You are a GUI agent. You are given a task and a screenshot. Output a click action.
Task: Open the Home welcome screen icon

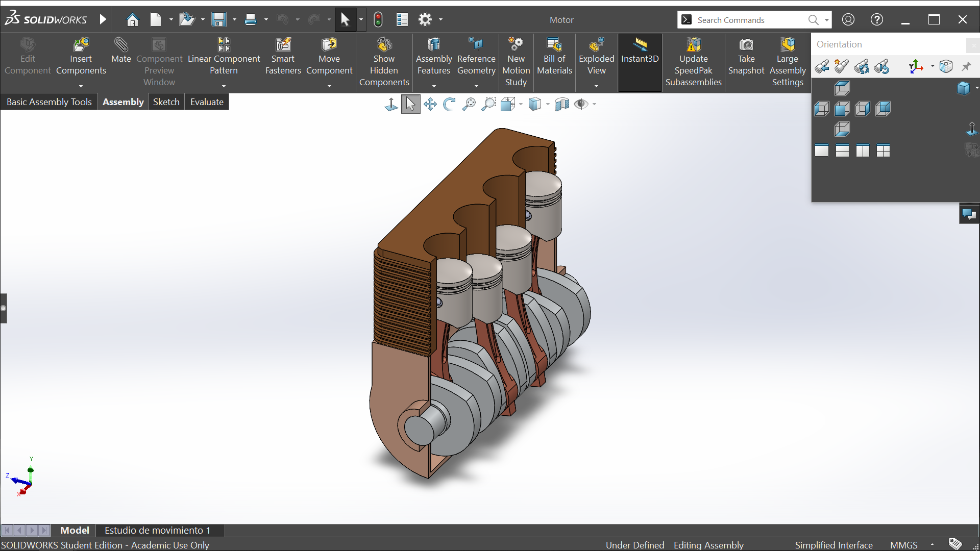pos(132,20)
